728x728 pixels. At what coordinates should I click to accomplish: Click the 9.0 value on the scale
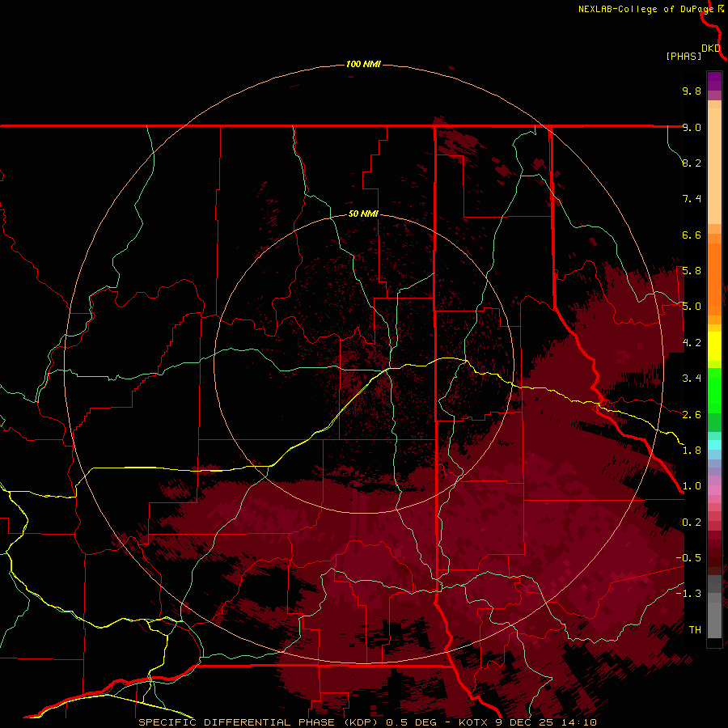point(692,127)
